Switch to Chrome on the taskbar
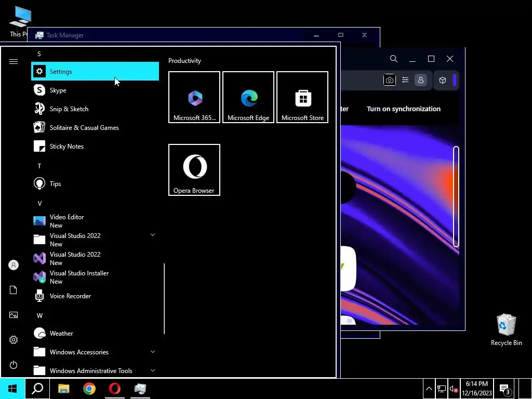The height and width of the screenshot is (399, 532). [x=89, y=389]
